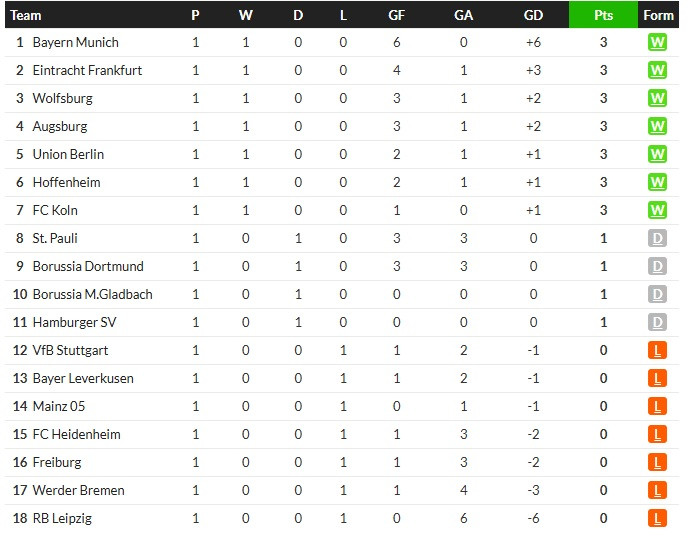Image resolution: width=692 pixels, height=539 pixels.
Task: Click Bayern Munich's green W form badge
Action: coord(657,42)
